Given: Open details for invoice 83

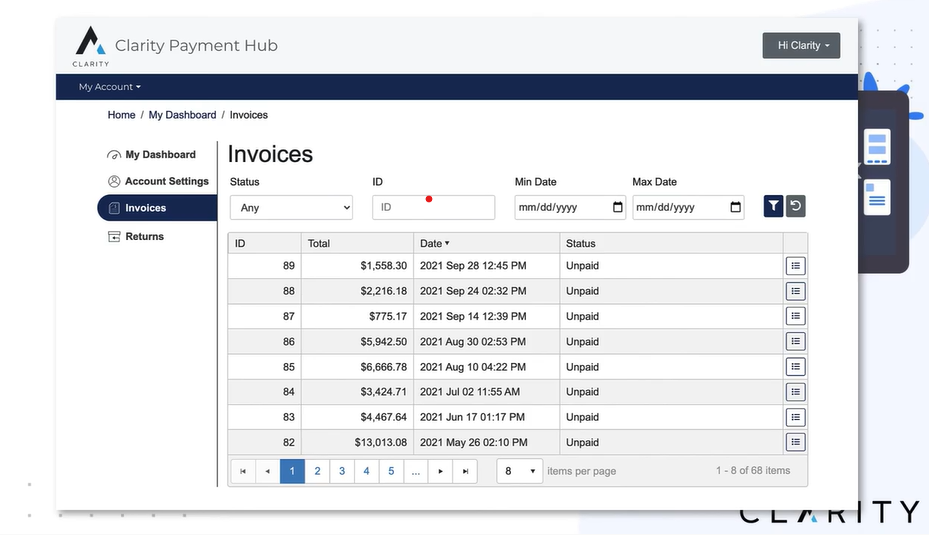Looking at the screenshot, I should coord(795,417).
